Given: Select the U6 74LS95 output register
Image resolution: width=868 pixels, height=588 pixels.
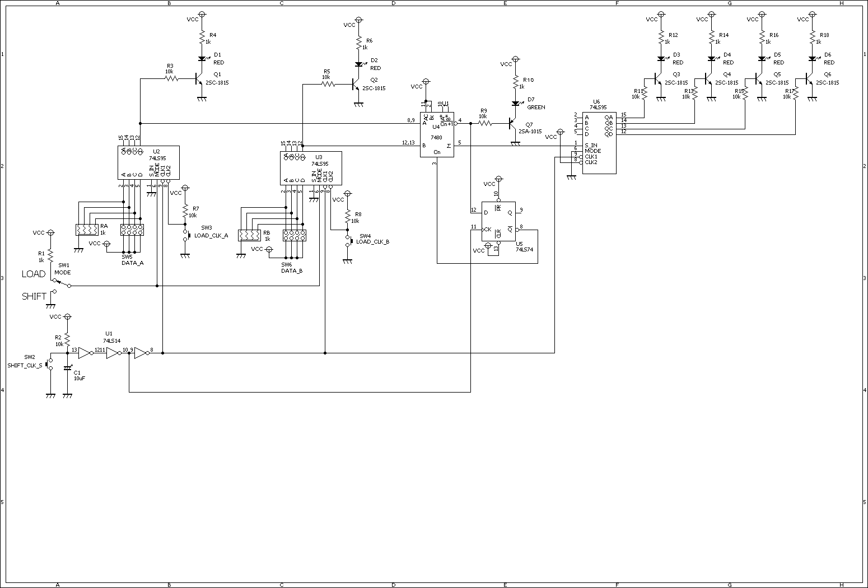Looking at the screenshot, I should 599,142.
